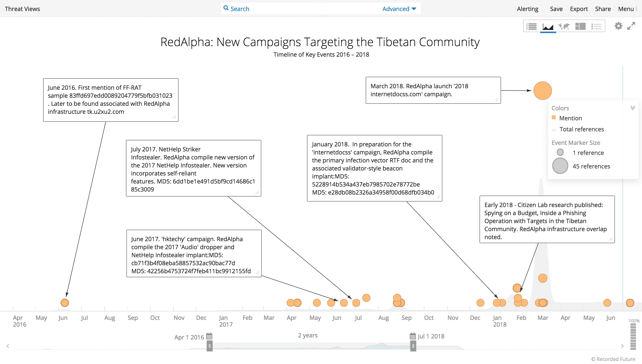The width and height of the screenshot is (642, 364).
Task: Click the Save button
Action: [x=555, y=8]
